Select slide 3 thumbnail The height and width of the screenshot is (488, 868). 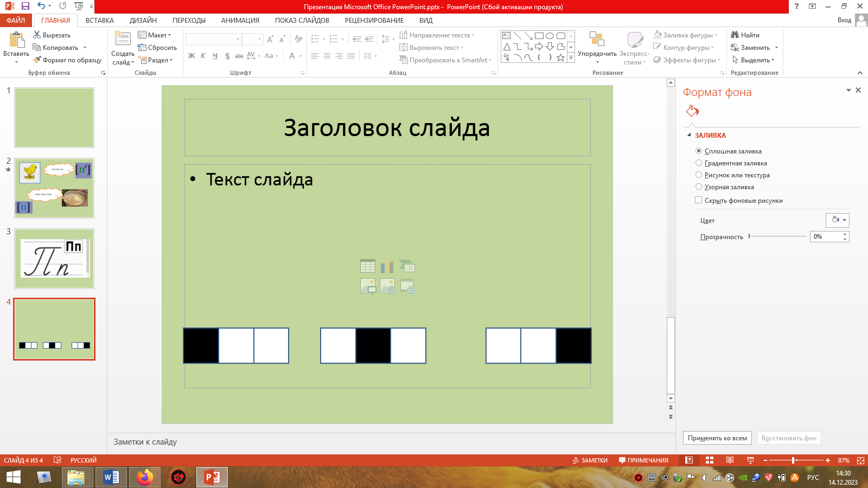[54, 259]
